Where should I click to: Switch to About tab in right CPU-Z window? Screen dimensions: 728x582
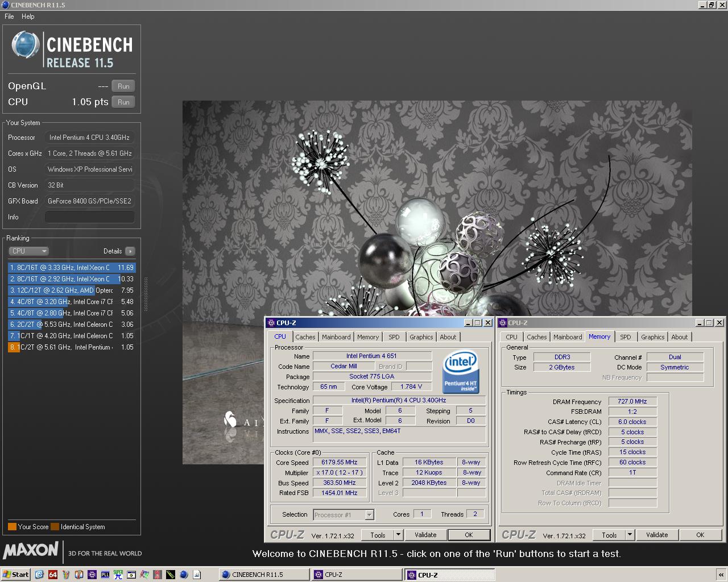point(680,337)
